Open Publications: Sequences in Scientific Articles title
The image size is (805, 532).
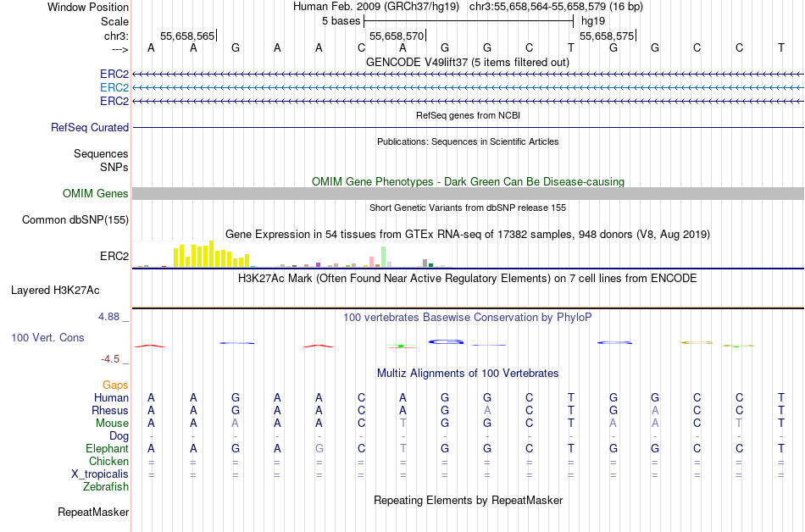coord(468,141)
